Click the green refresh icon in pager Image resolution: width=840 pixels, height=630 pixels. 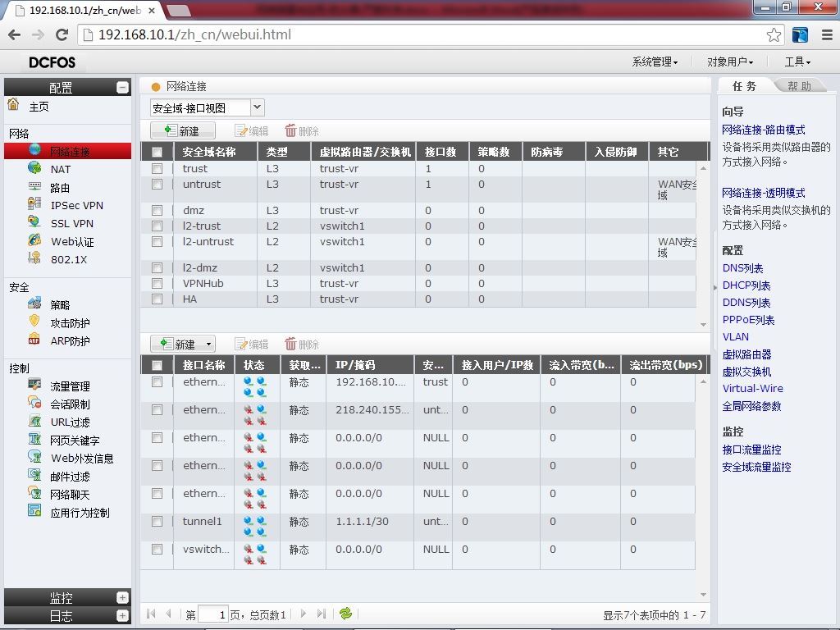point(345,614)
